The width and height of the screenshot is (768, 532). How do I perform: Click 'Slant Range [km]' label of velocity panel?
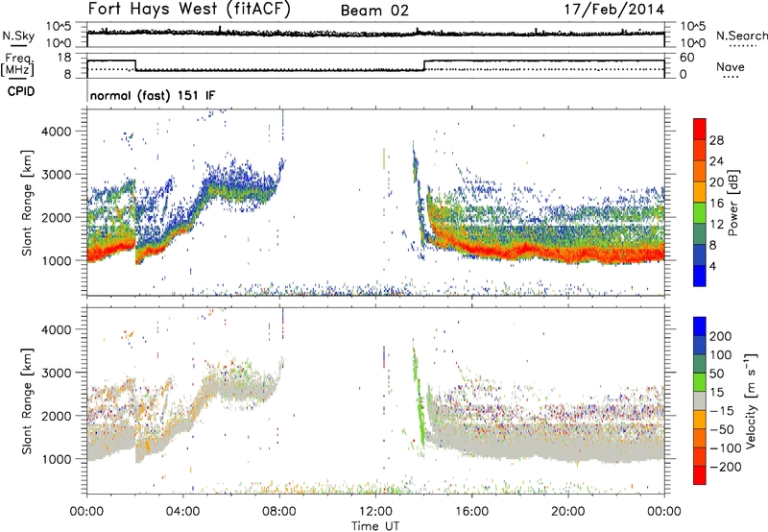[27, 401]
